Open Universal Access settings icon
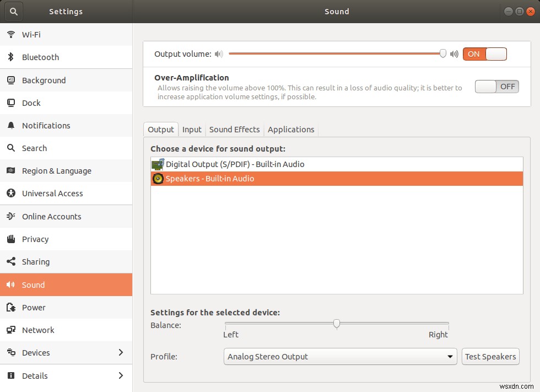The image size is (540, 392). [x=12, y=193]
